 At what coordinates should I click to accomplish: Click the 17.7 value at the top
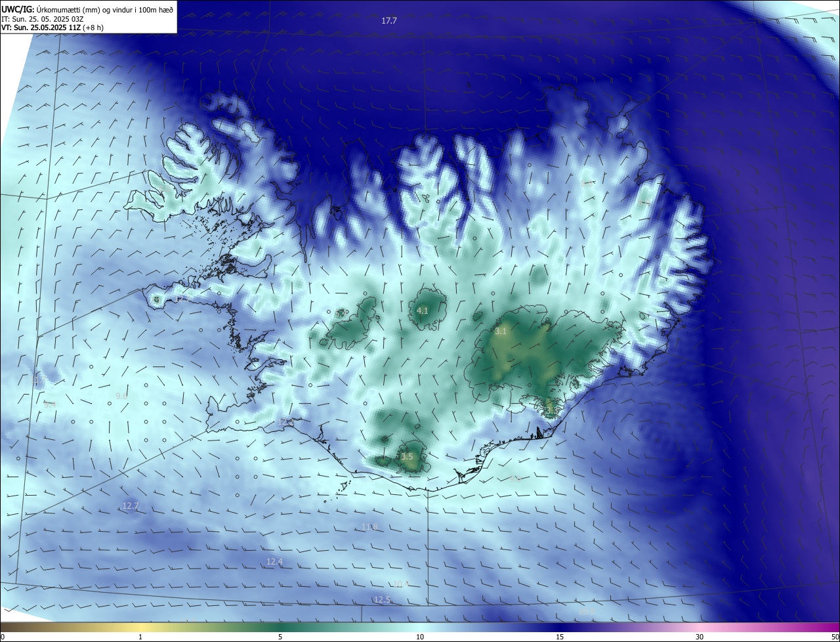389,21
